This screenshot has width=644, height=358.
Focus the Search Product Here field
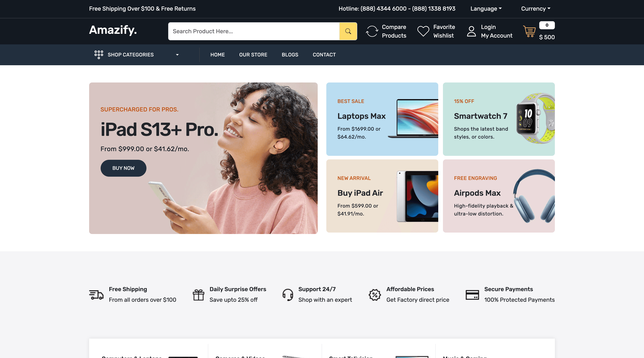pyautogui.click(x=254, y=31)
